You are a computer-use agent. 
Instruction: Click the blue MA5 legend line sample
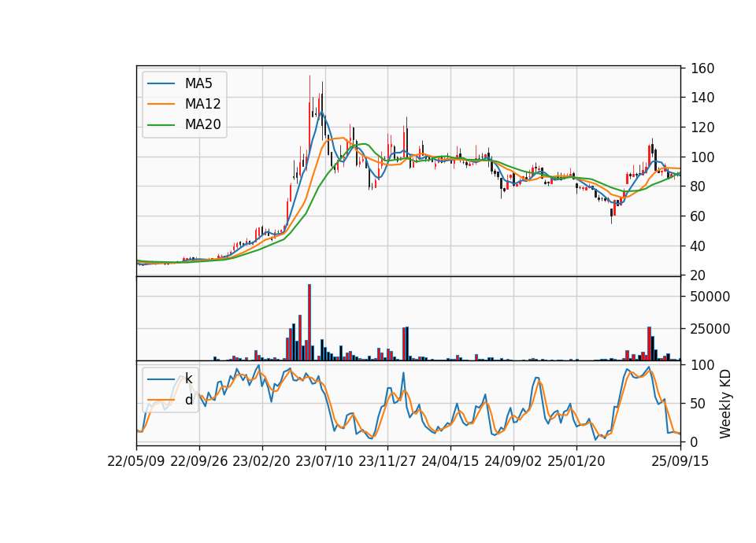[161, 83]
